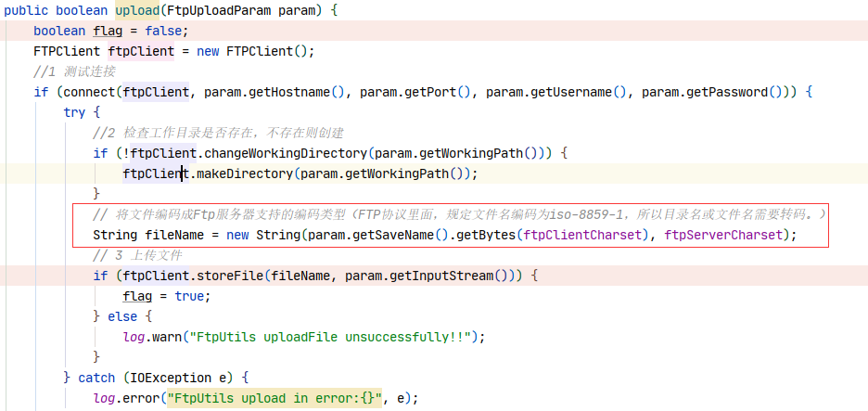The height and width of the screenshot is (411, 868).
Task: Click the '//2 检查工作目录是否存在' comment
Action: tap(219, 133)
